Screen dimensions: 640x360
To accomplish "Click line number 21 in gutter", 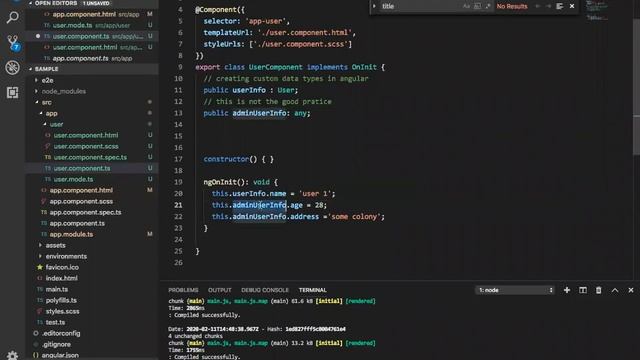I will click(178, 205).
